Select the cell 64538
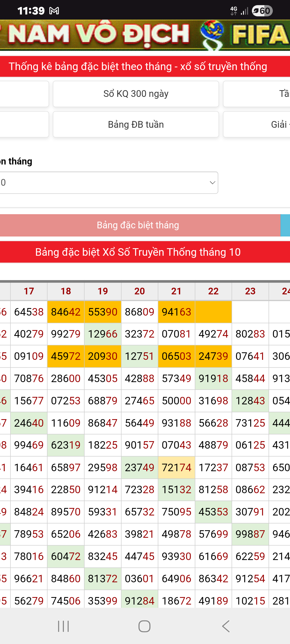The width and height of the screenshot is (290, 644). pyautogui.click(x=29, y=312)
